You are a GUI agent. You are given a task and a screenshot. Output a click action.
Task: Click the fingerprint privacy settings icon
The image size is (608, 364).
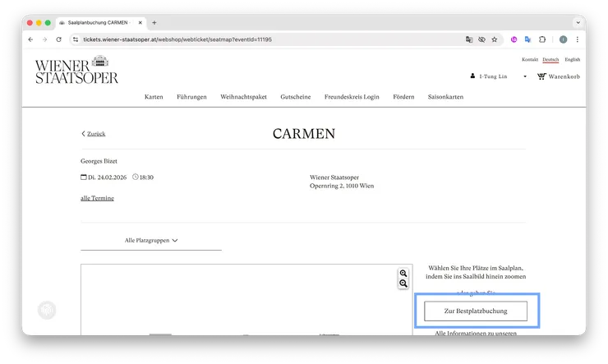click(x=47, y=310)
